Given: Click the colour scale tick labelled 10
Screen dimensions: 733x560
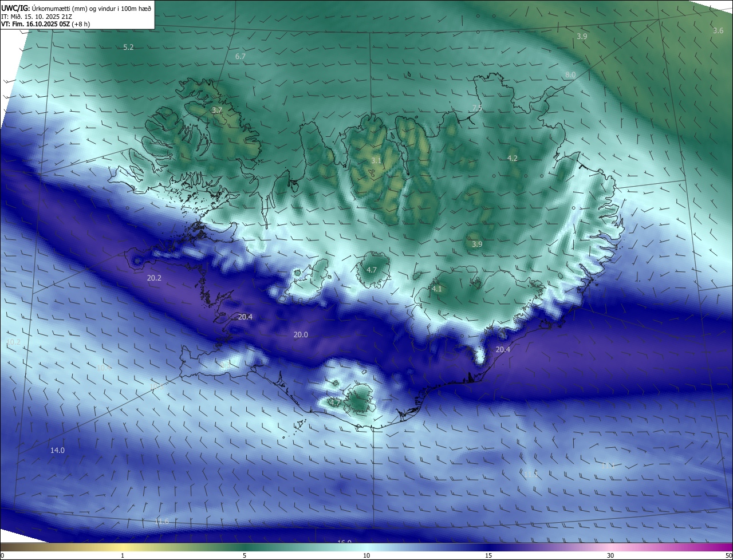Looking at the screenshot, I should pyautogui.click(x=366, y=555).
